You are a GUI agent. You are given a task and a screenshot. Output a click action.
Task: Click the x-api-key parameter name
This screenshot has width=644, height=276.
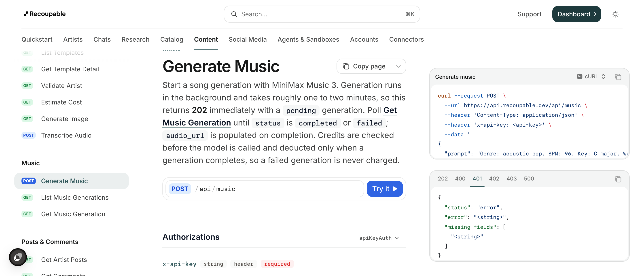coord(179,264)
